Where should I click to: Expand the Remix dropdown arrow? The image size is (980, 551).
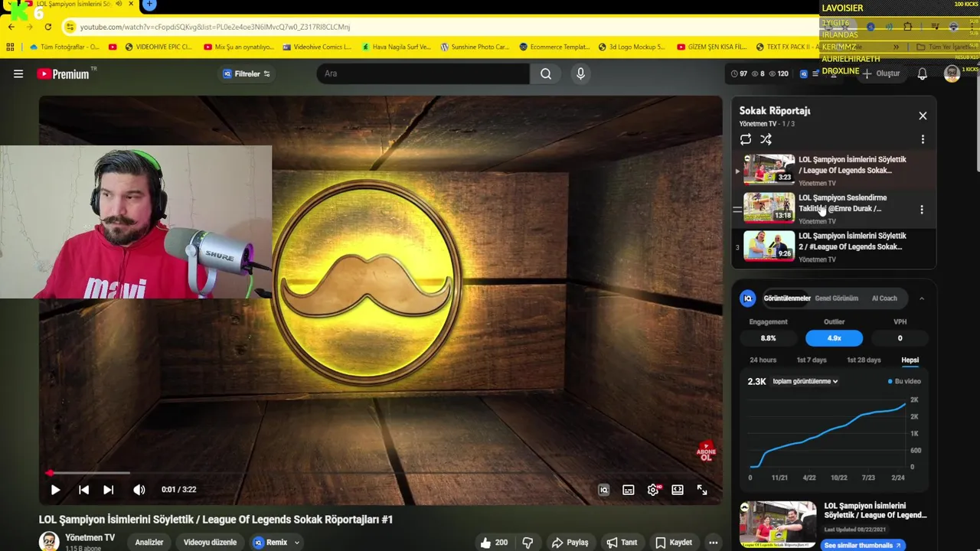click(297, 543)
